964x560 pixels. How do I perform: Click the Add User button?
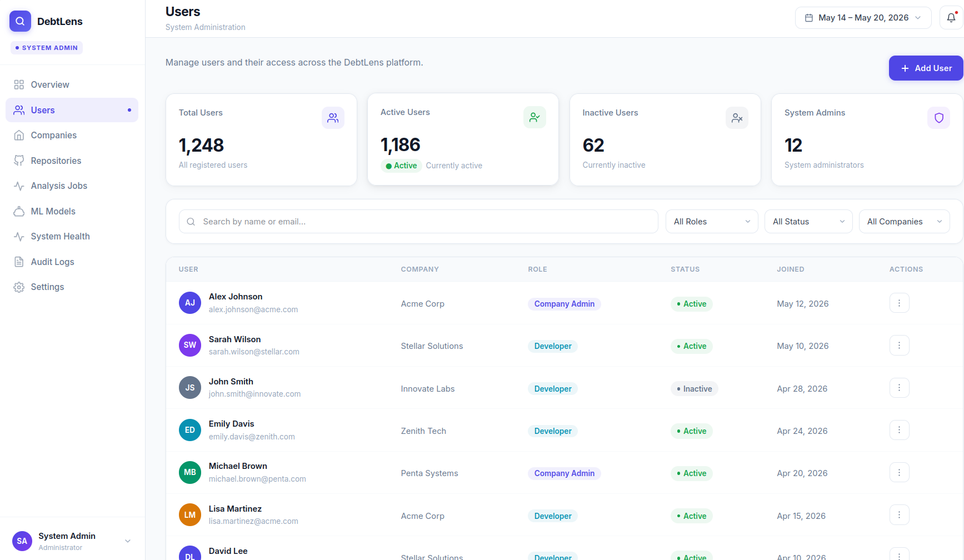[x=926, y=68]
